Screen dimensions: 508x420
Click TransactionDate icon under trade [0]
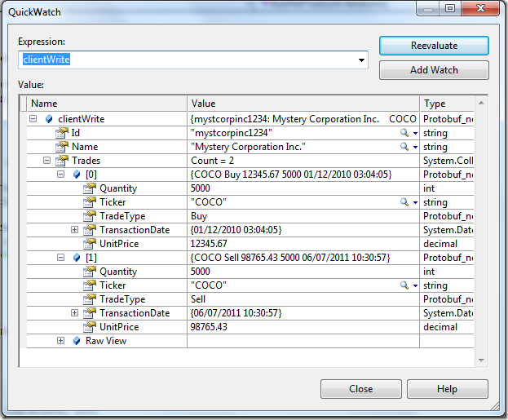point(90,230)
